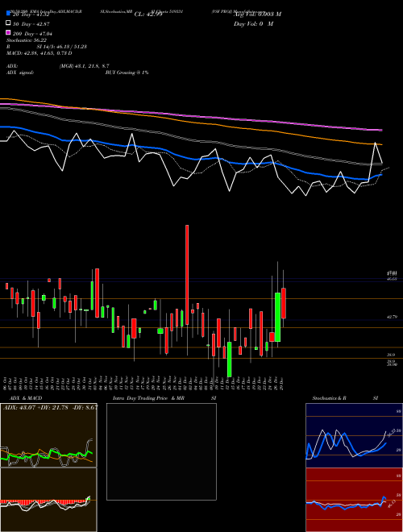Select the '200 Day - 47.04' label
The image size is (403, 532).
32,34
